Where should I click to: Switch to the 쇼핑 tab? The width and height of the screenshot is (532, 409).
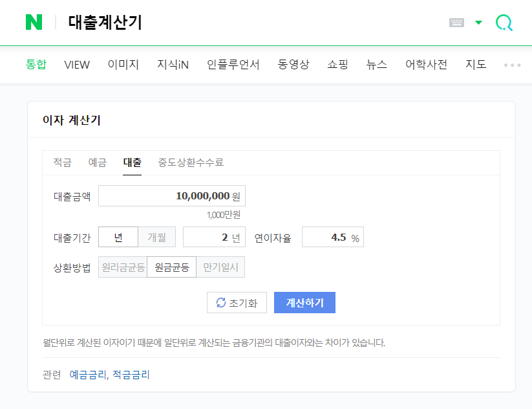point(337,64)
